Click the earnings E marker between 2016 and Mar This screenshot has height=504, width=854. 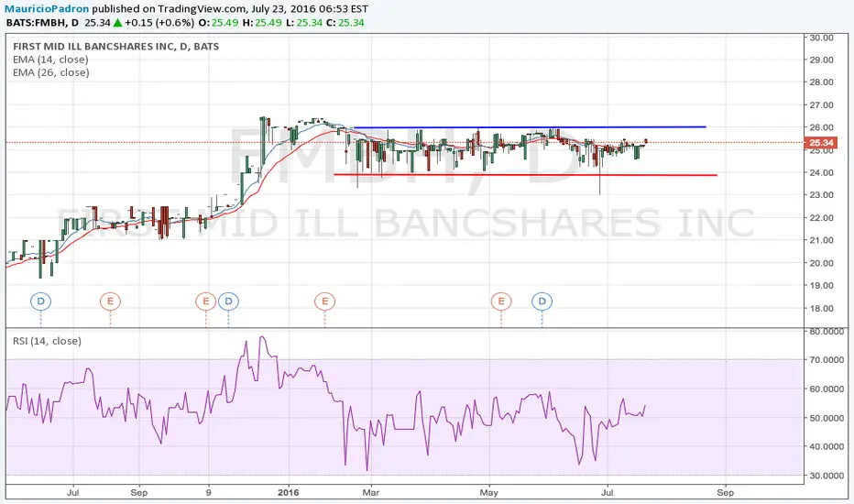coord(324,301)
